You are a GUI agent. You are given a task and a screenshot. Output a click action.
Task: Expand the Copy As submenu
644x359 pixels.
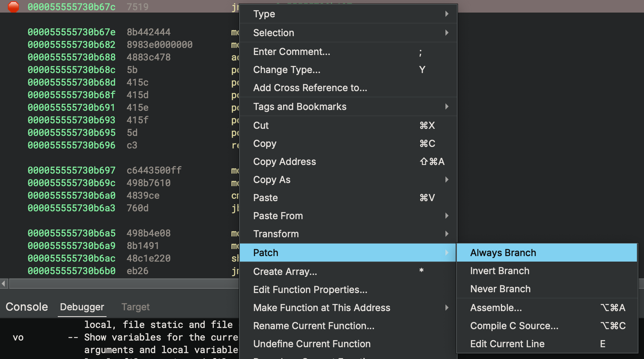[x=348, y=180]
